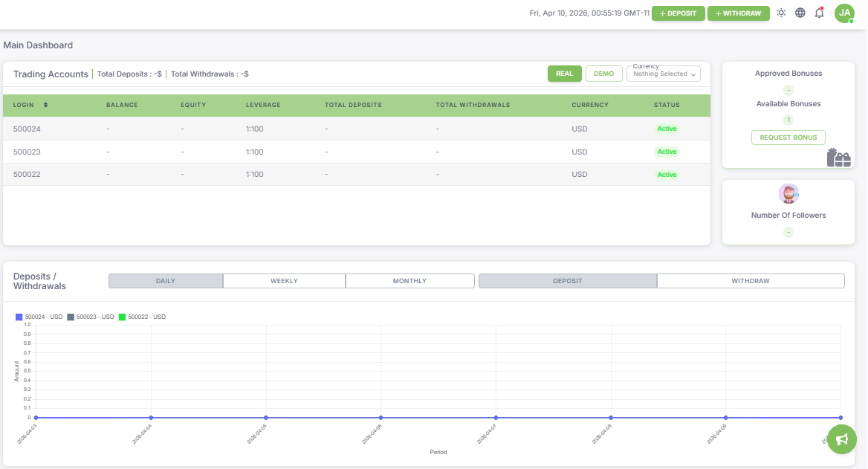Click the Equity column header
Screen dimensions: 868x469
pos(193,105)
